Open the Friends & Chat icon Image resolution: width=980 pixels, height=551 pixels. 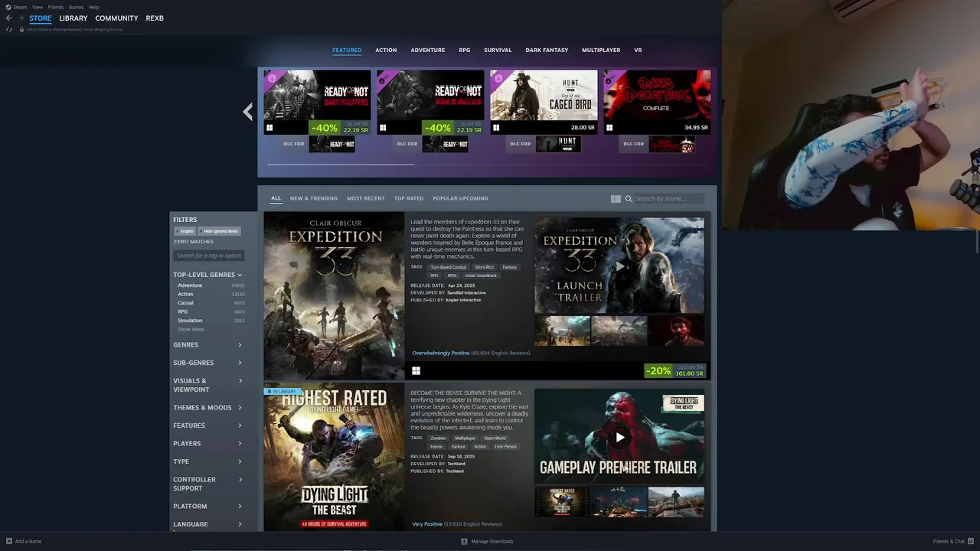point(972,541)
